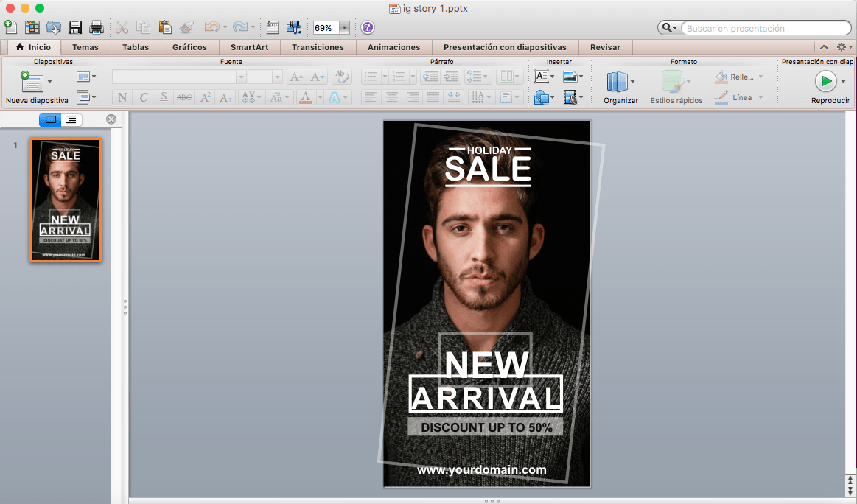The width and height of the screenshot is (857, 504).
Task: Switch to slide thumbnails view
Action: (50, 119)
